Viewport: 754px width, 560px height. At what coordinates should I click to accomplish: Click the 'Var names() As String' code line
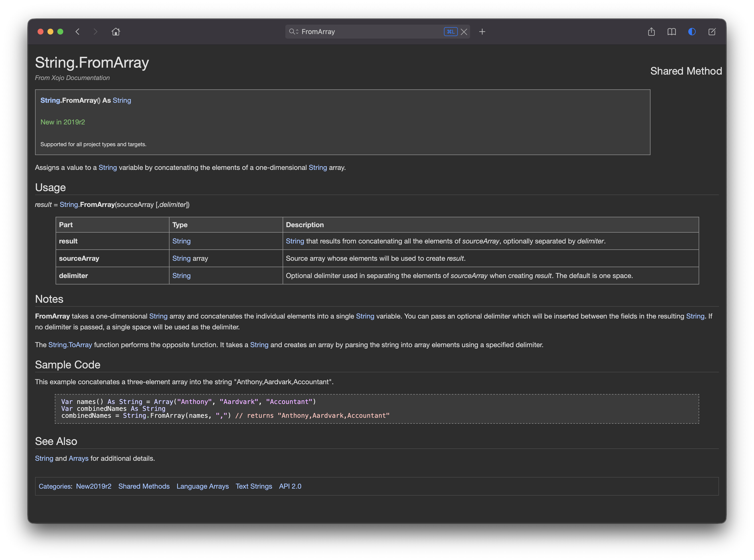(x=188, y=402)
